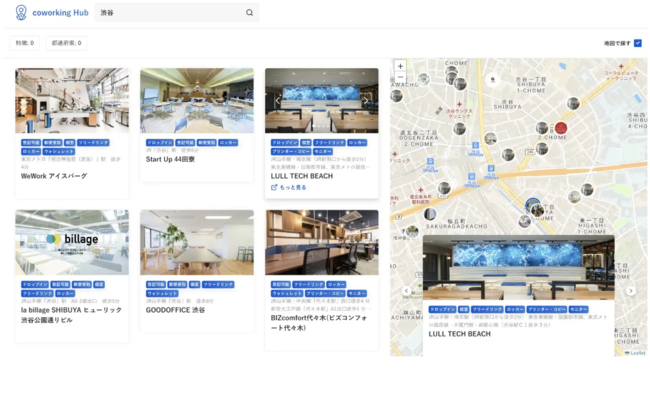Show previous photo on LULL TECH BEACH card
Image resolution: width=650 pixels, height=405 pixels.
pyautogui.click(x=278, y=101)
